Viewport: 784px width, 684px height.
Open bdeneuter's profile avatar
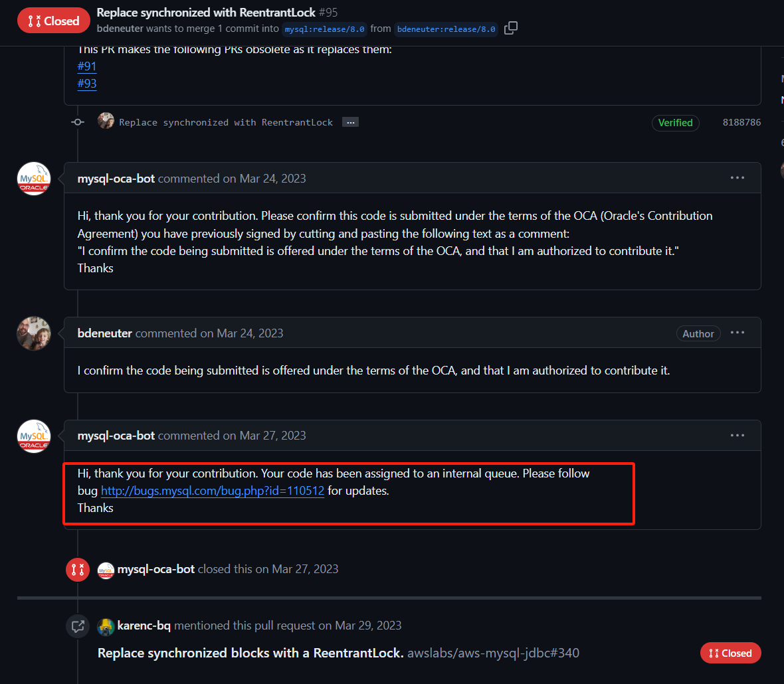34,333
